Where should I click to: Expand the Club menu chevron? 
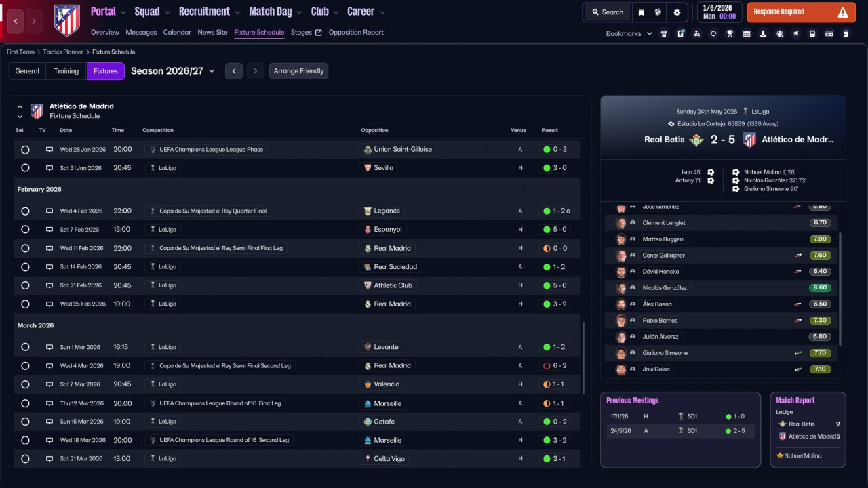tap(336, 12)
